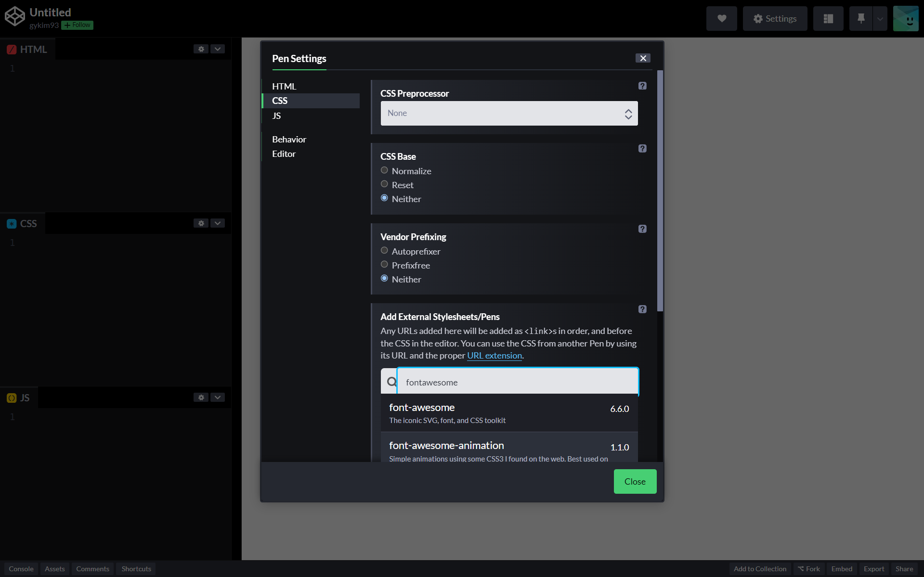Screen dimensions: 924x577
Task: Open the Comments panel
Action: (92, 569)
